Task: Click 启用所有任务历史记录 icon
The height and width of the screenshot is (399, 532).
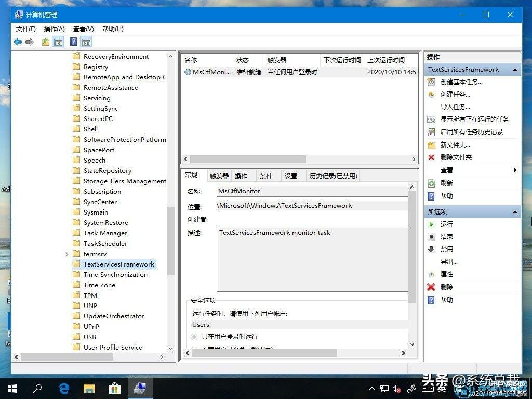Action: click(431, 132)
